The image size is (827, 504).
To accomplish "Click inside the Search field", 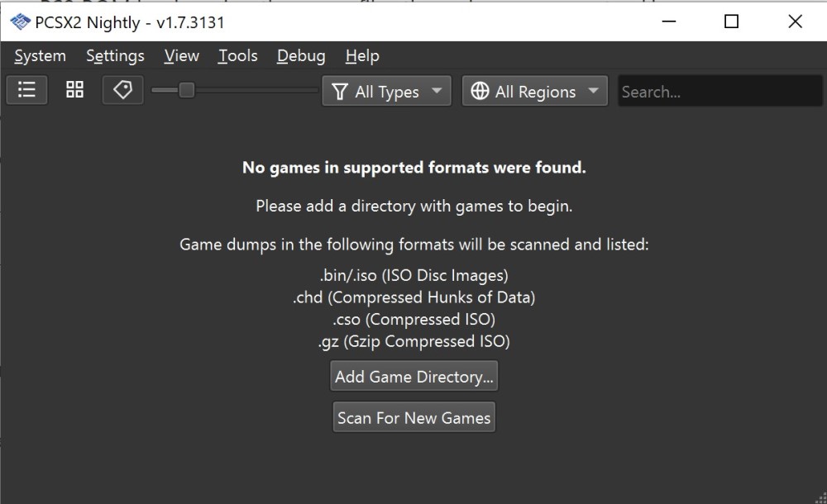I will (718, 92).
